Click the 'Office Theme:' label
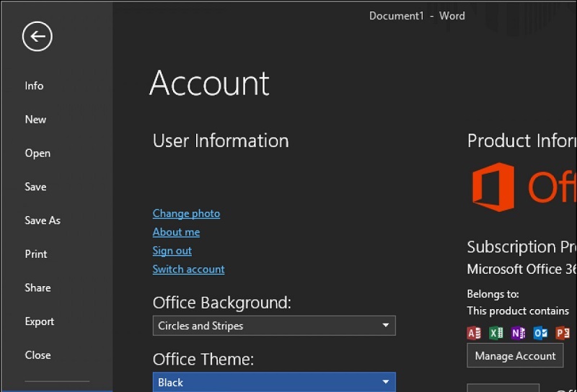Screen dimensions: 577x392 pyautogui.click(x=203, y=360)
